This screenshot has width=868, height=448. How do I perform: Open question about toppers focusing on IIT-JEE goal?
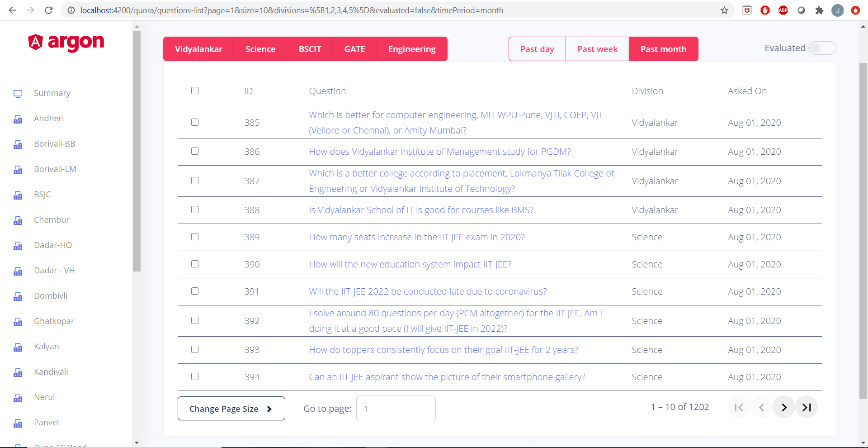pyautogui.click(x=443, y=350)
